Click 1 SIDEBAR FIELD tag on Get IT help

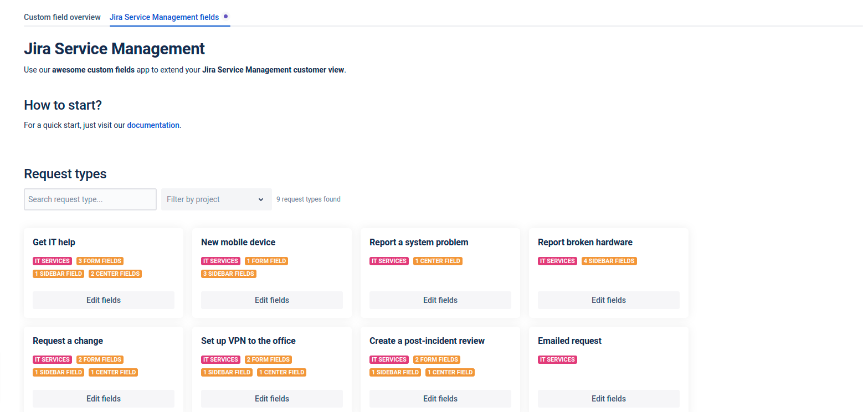coord(58,274)
